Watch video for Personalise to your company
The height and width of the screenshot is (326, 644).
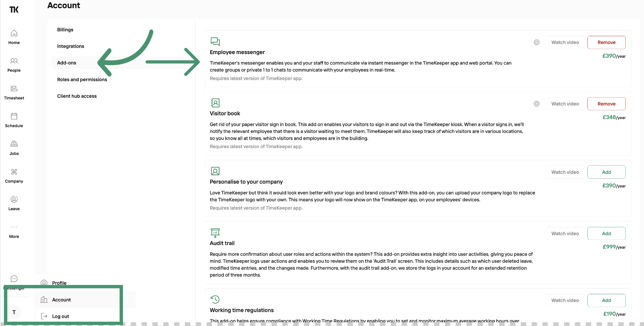pyautogui.click(x=565, y=172)
